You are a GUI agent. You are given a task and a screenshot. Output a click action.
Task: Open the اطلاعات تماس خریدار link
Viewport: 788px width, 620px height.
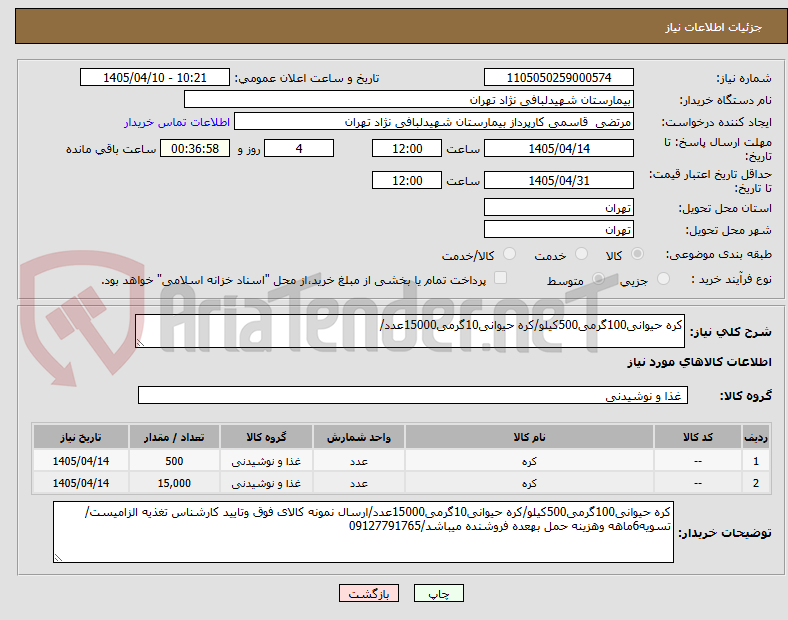point(177,122)
